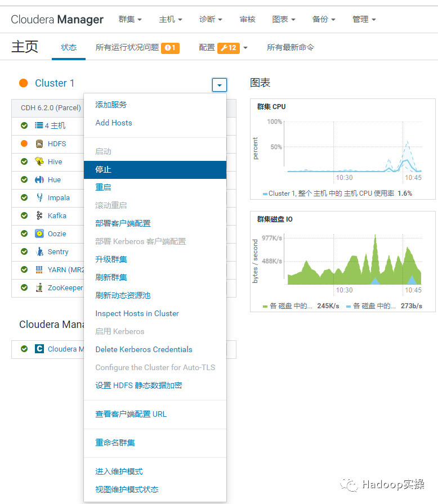Screen dimensions: 438x504
Task: Select 重启 in the cluster menu
Action: tap(155, 187)
